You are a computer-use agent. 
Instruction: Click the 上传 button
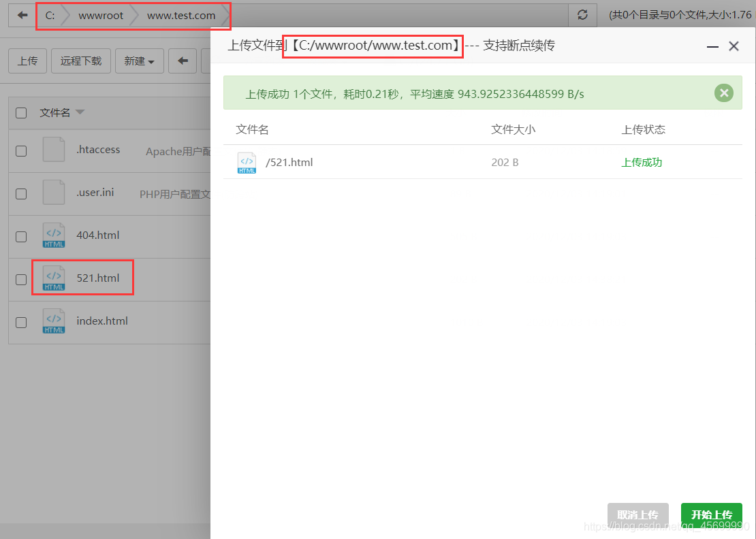pyautogui.click(x=27, y=61)
